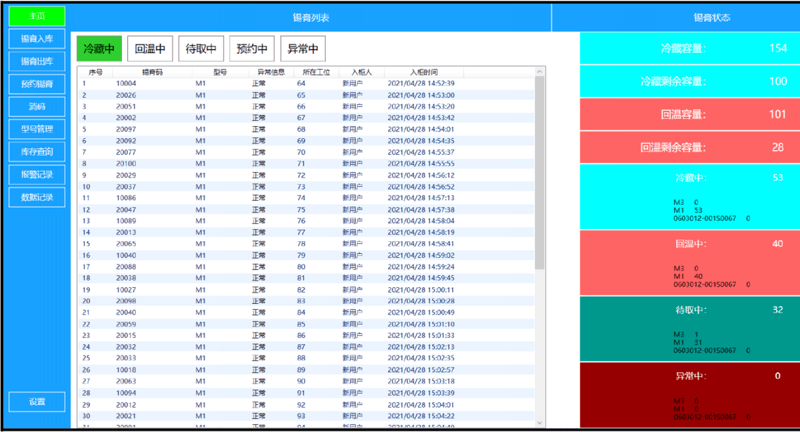Select the row with paste code 10086
The width and height of the screenshot is (800, 432).
point(306,198)
